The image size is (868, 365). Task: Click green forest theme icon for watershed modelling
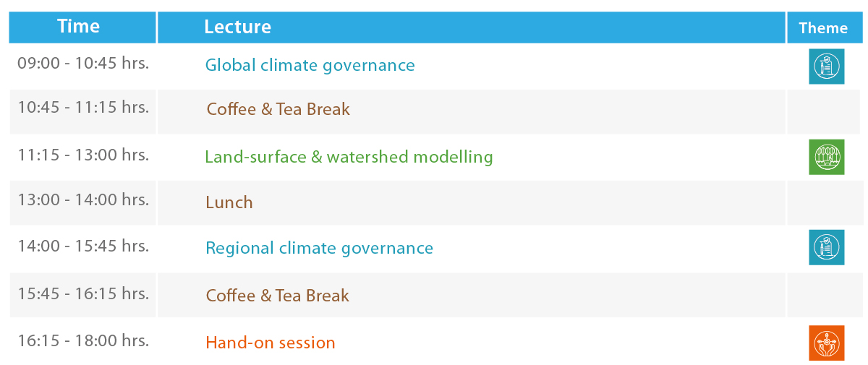coord(826,157)
